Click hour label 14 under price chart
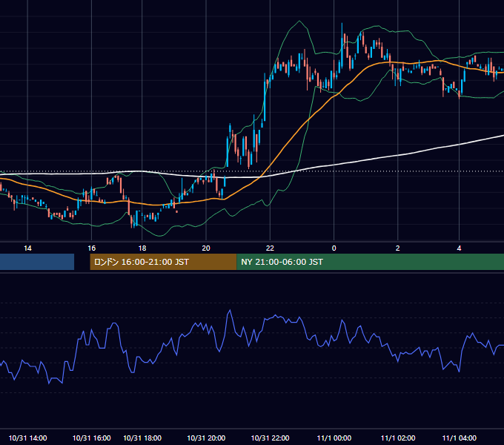 point(27,248)
